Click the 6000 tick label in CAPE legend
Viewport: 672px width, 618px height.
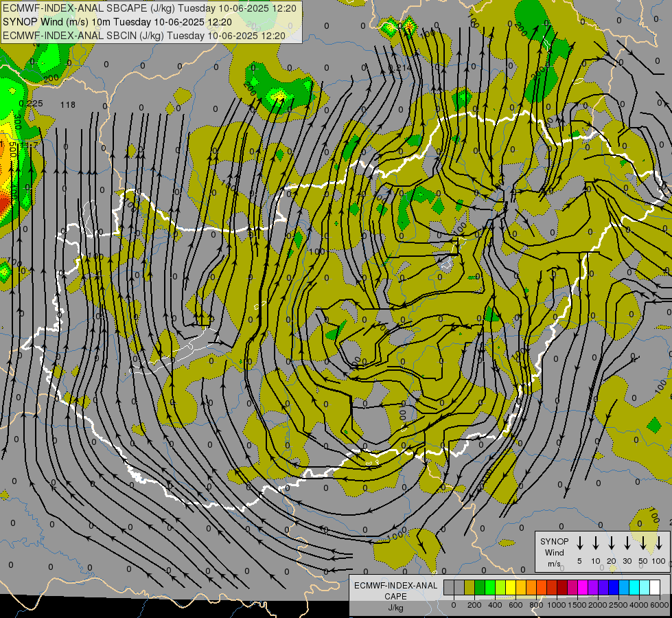(660, 605)
